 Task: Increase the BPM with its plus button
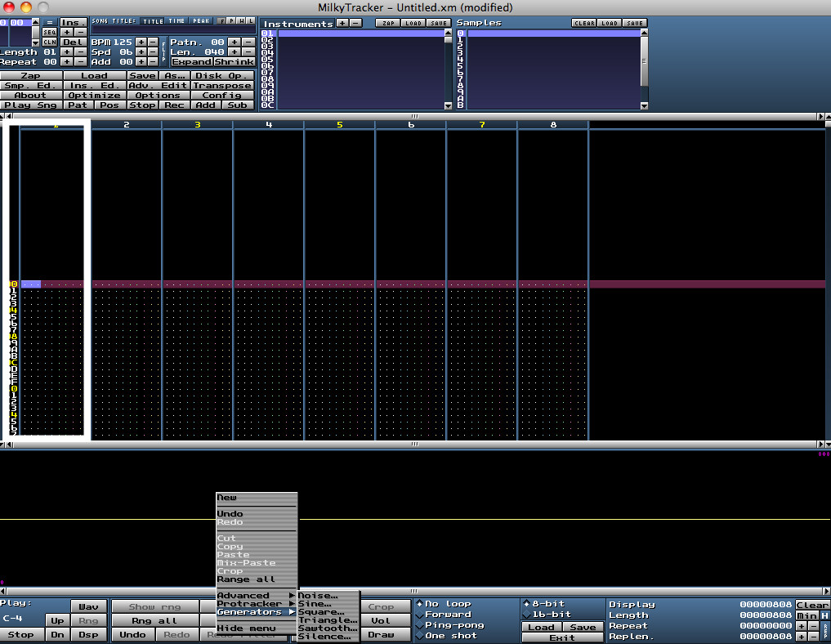[x=141, y=42]
